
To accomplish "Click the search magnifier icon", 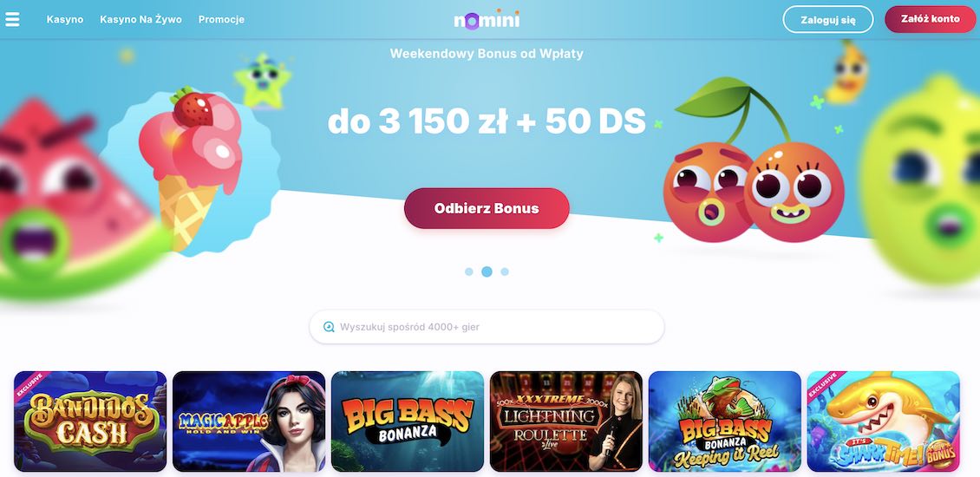I will pyautogui.click(x=329, y=327).
